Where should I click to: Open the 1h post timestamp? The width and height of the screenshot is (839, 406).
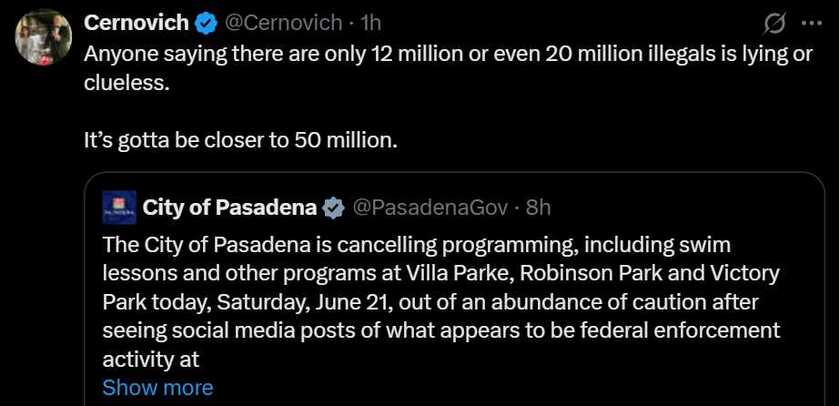tap(371, 23)
